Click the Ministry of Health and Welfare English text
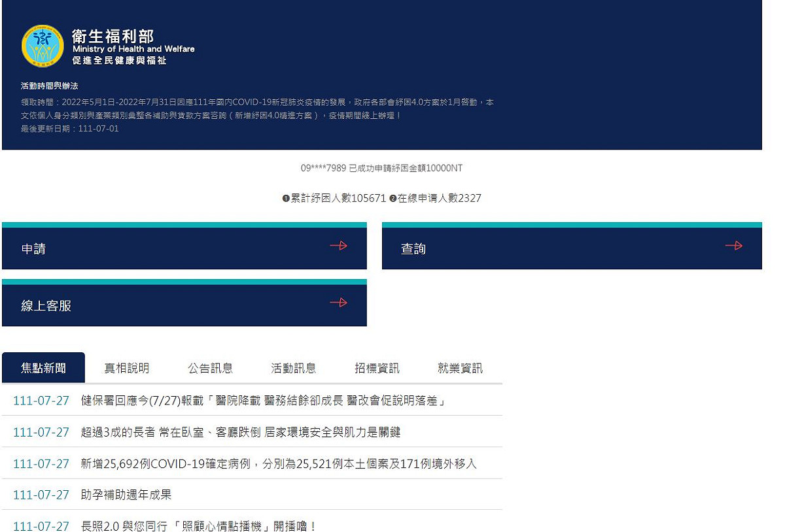The image size is (785, 532). coord(133,49)
